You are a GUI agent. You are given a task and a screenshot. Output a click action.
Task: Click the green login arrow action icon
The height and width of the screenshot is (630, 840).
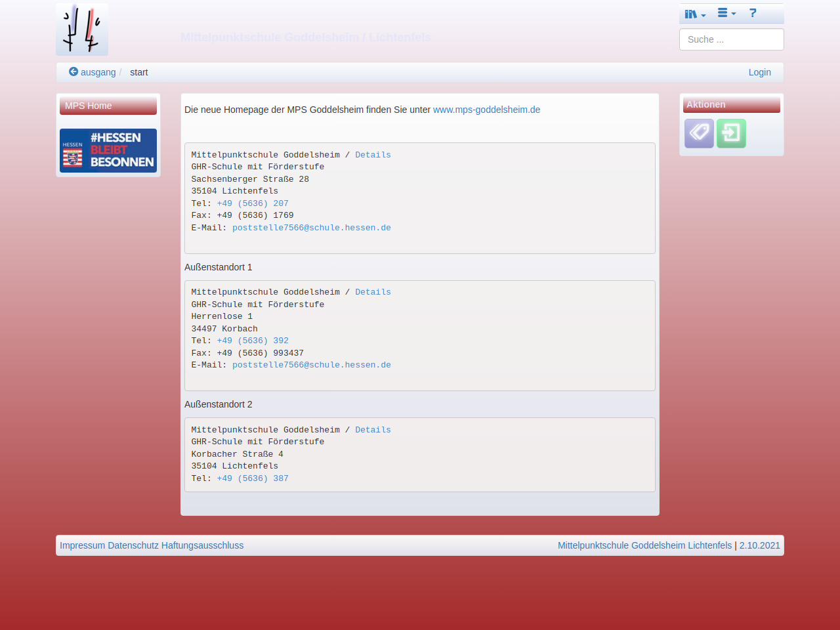pos(731,133)
